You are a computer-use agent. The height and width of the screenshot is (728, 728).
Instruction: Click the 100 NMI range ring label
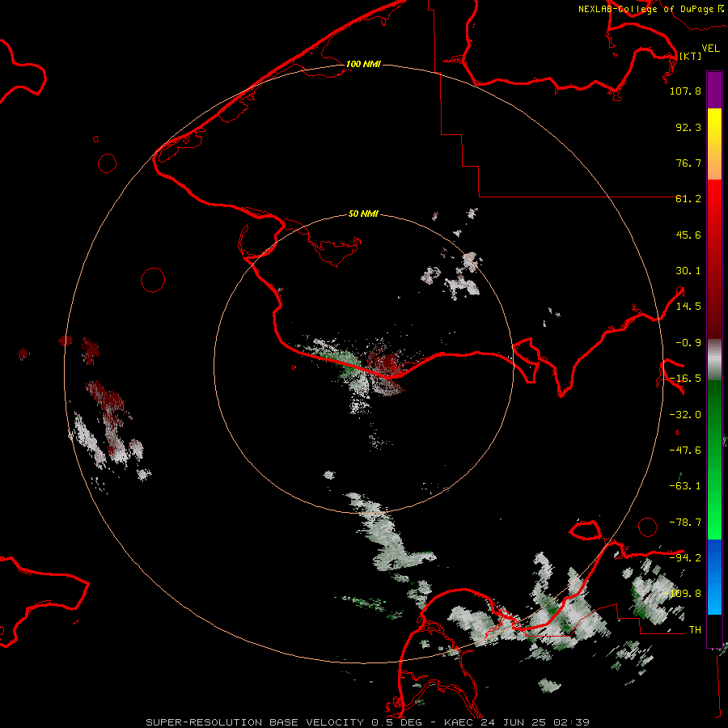click(363, 64)
